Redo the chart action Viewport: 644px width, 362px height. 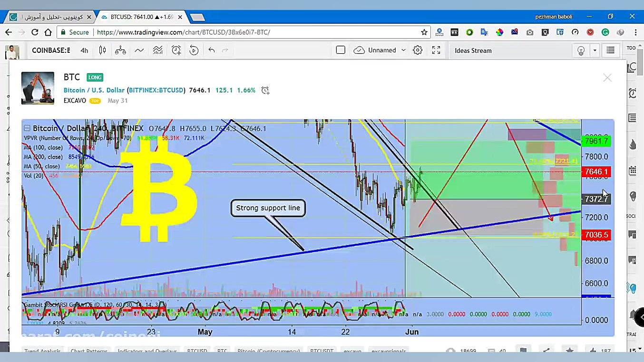point(225,50)
